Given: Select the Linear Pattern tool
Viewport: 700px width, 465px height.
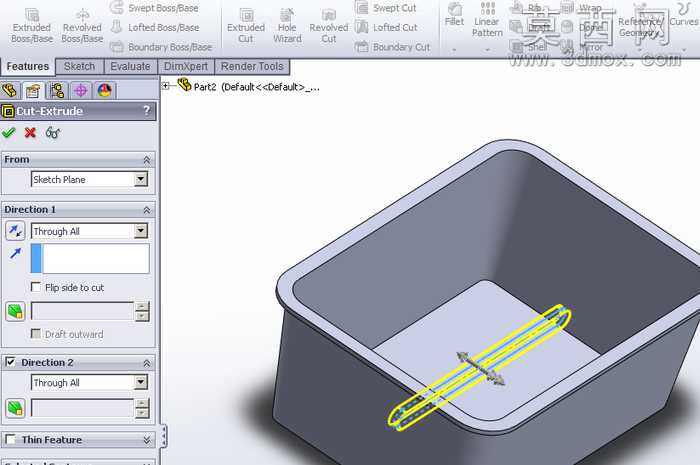Looking at the screenshot, I should tap(487, 20).
